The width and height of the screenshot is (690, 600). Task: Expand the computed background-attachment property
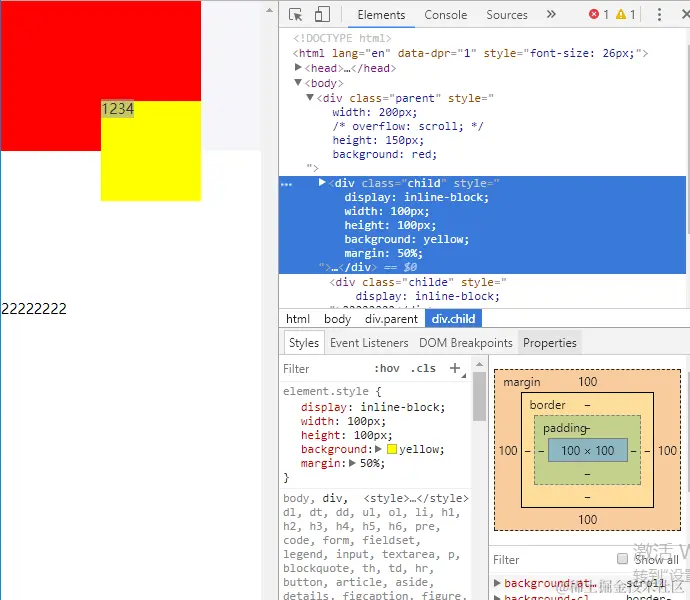tap(497, 583)
